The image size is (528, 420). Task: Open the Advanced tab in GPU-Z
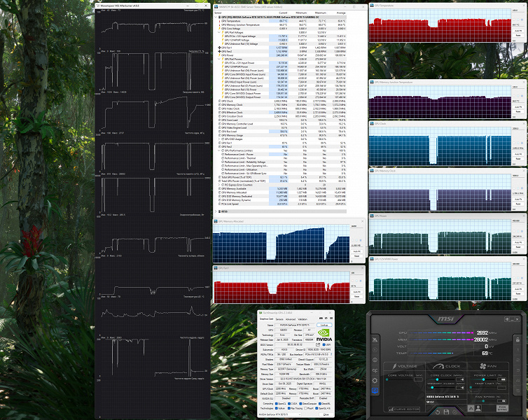tap(290, 318)
